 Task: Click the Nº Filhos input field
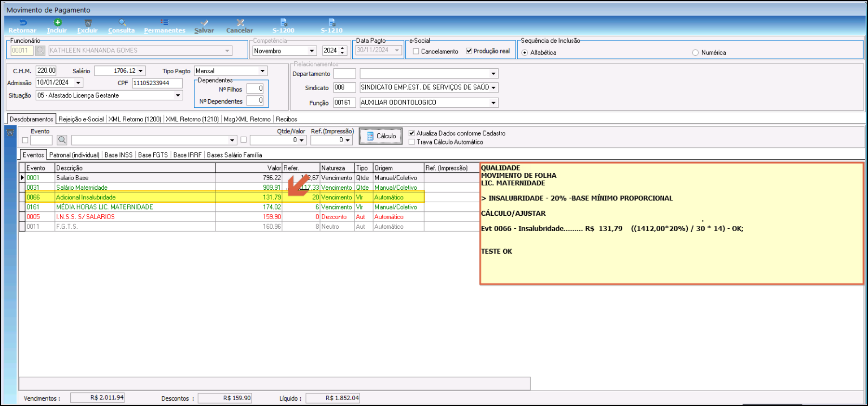pos(255,89)
